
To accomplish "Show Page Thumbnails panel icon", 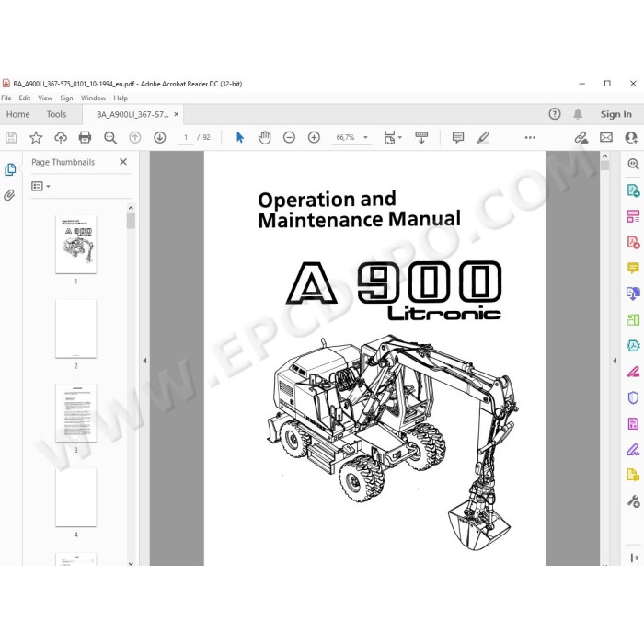I will [x=10, y=169].
